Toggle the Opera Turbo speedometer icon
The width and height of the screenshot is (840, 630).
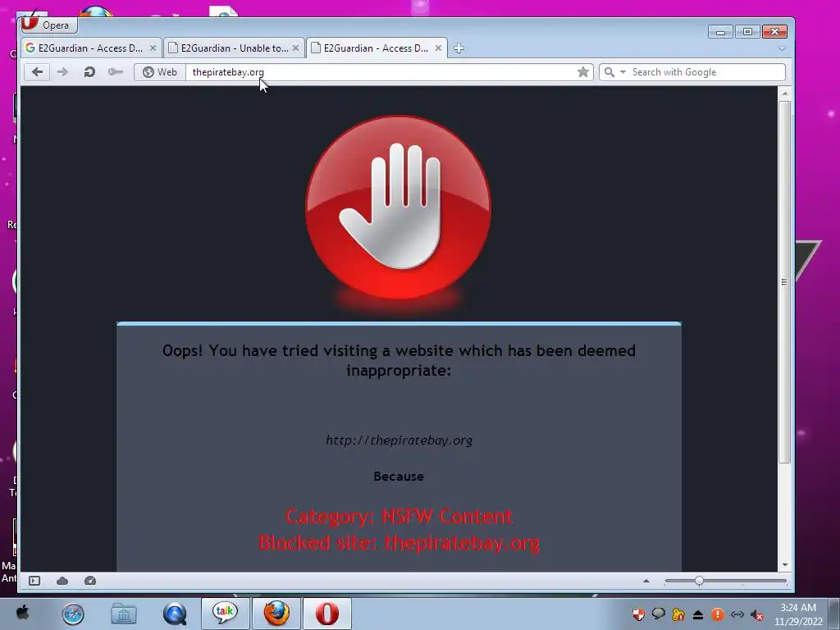click(x=90, y=581)
